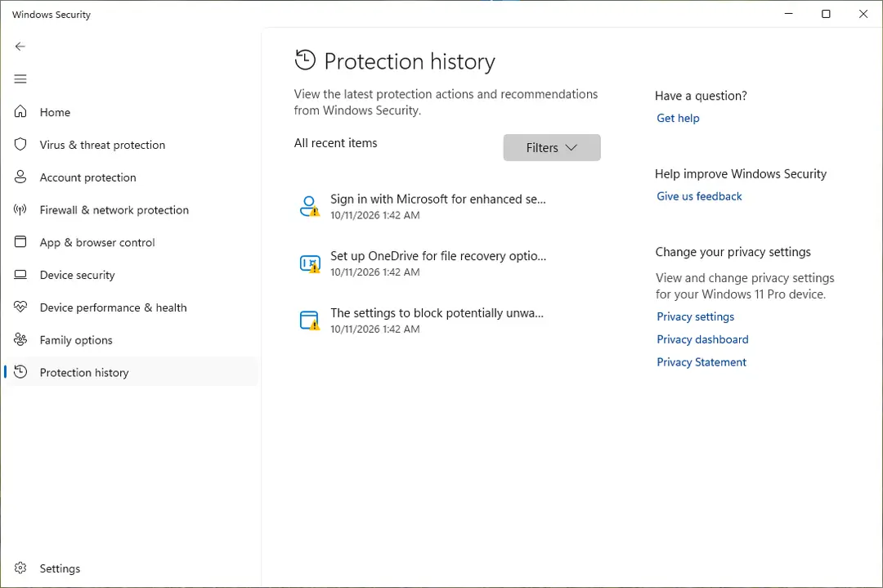Viewport: 883px width, 588px height.
Task: Select Protection history in sidebar
Action: (x=131, y=372)
